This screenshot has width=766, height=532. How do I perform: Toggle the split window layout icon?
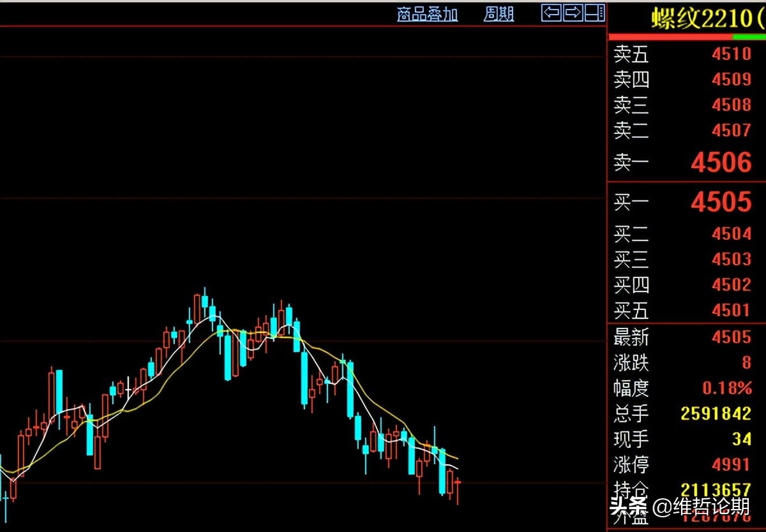coord(595,13)
